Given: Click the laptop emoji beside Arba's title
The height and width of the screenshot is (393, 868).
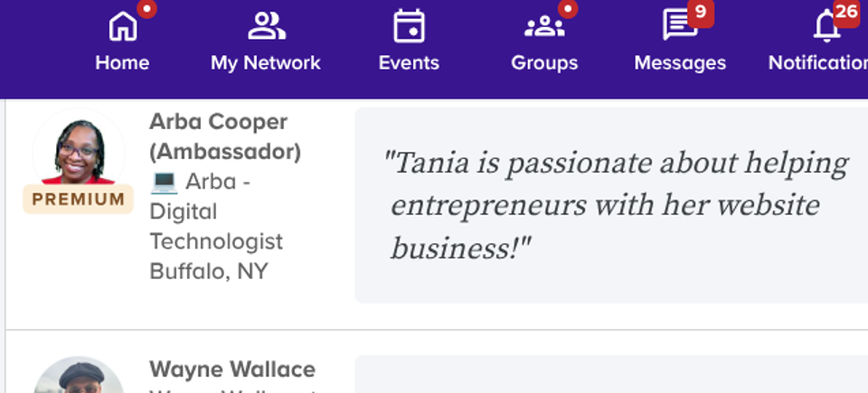Looking at the screenshot, I should coord(164,182).
